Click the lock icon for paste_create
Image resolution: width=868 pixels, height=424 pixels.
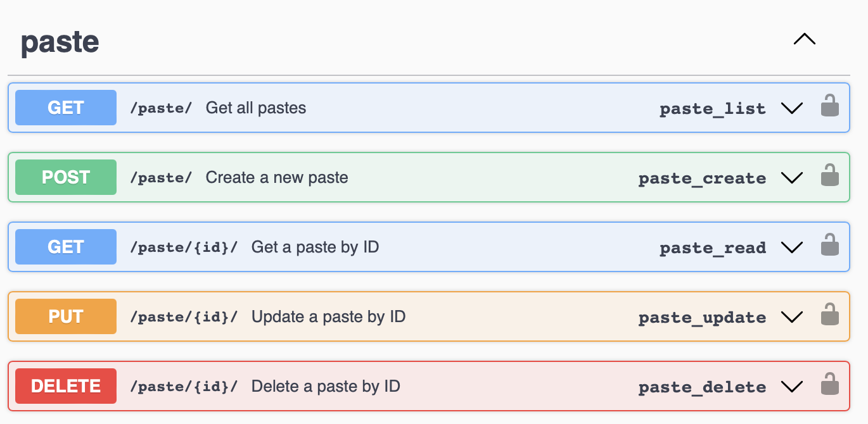coord(829,175)
